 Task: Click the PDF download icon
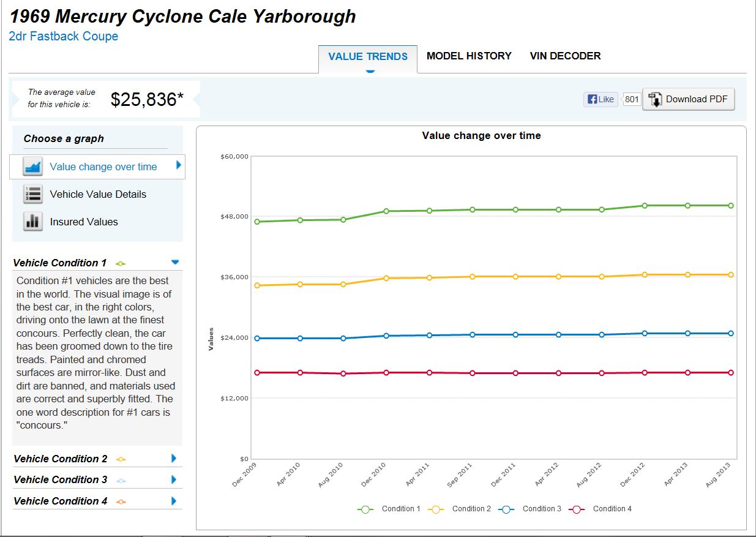click(656, 99)
